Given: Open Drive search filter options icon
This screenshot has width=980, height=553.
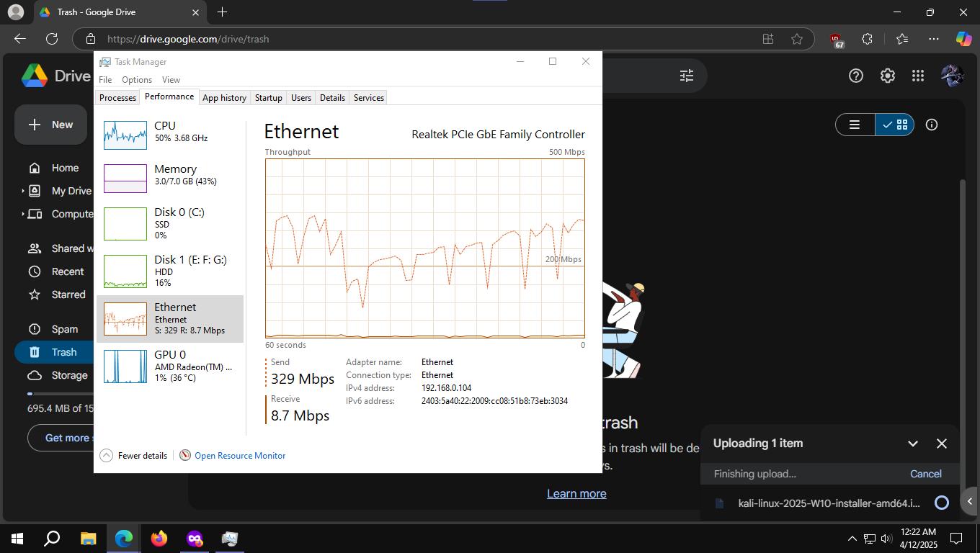Looking at the screenshot, I should pos(687,76).
